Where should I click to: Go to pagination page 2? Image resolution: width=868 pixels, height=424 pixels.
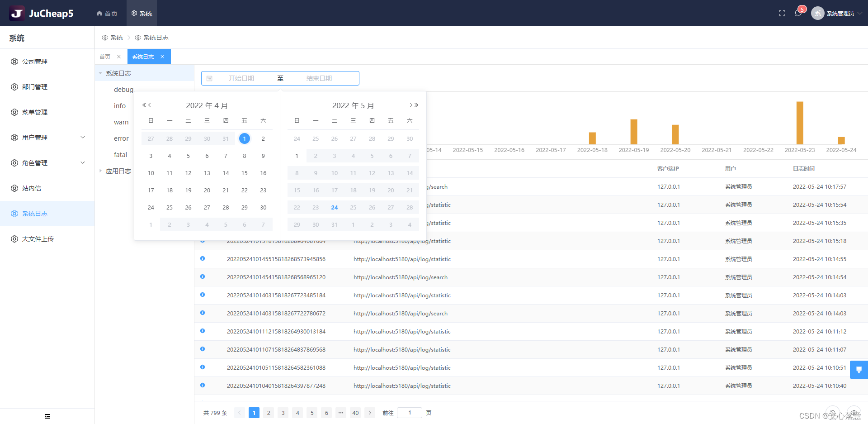[269, 413]
